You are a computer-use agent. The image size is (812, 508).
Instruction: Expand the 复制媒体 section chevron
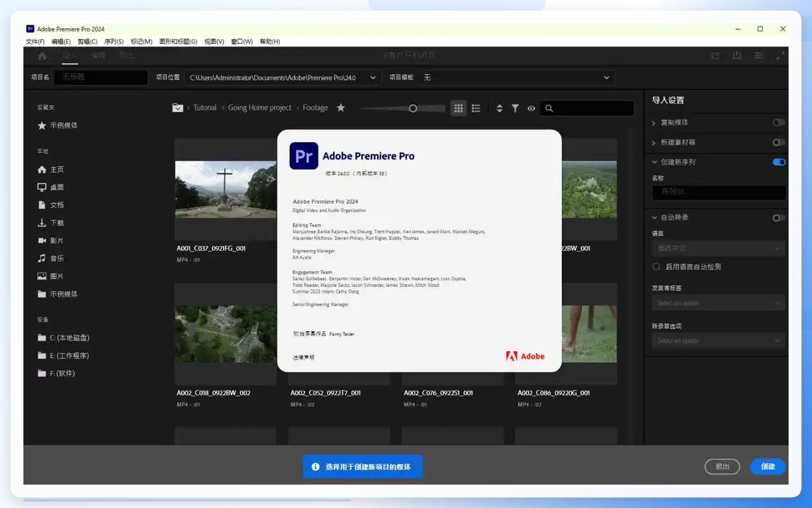click(x=654, y=123)
